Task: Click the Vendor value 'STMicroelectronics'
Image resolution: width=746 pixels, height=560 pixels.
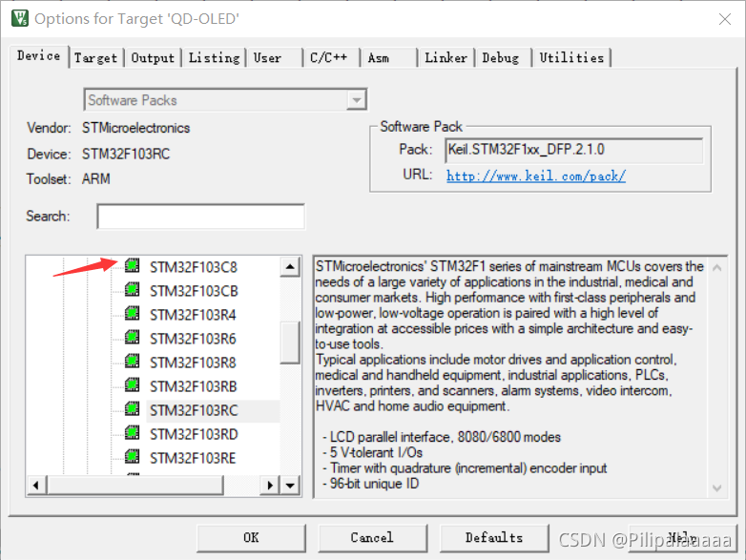Action: [135, 128]
